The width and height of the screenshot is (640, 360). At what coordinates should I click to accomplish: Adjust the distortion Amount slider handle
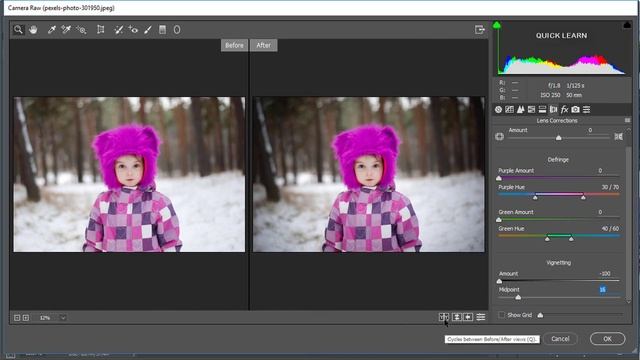coord(559,138)
